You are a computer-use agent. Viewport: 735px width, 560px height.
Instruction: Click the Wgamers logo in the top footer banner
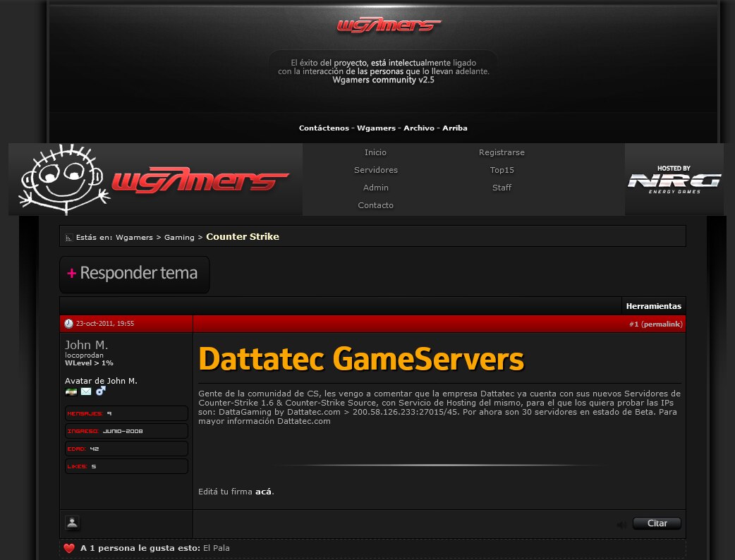[x=389, y=25]
